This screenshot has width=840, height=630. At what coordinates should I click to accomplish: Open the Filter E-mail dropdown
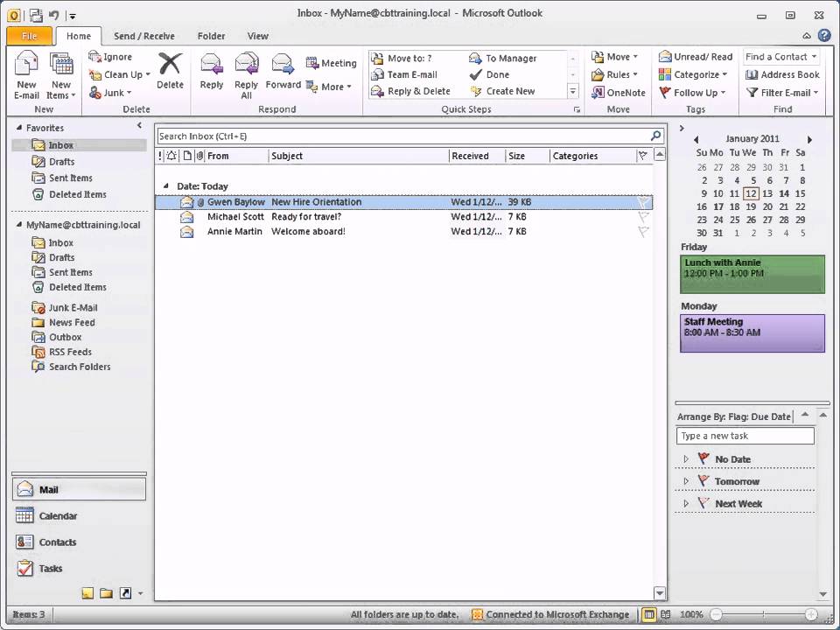(x=782, y=93)
